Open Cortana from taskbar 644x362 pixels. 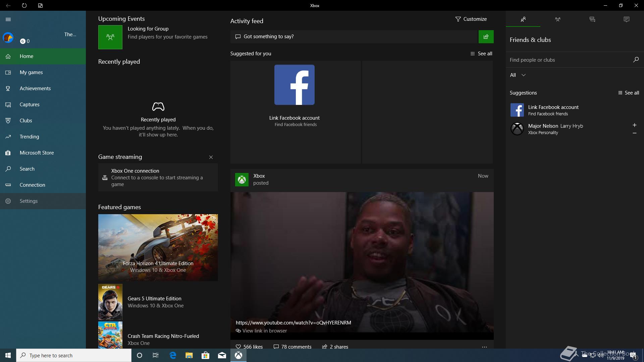[x=140, y=355]
